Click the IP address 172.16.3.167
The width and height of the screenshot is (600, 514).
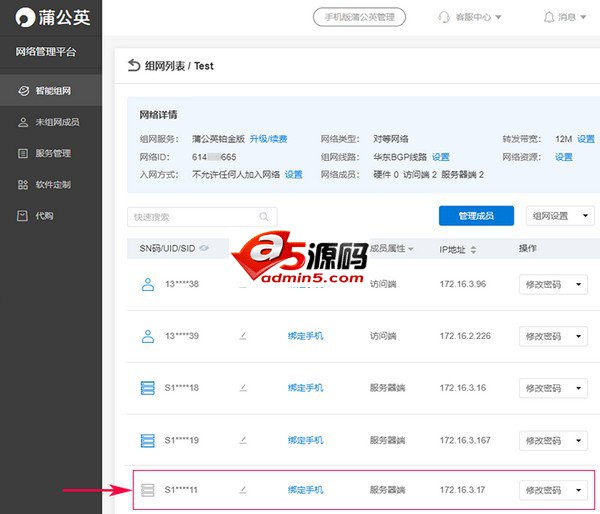pyautogui.click(x=465, y=441)
